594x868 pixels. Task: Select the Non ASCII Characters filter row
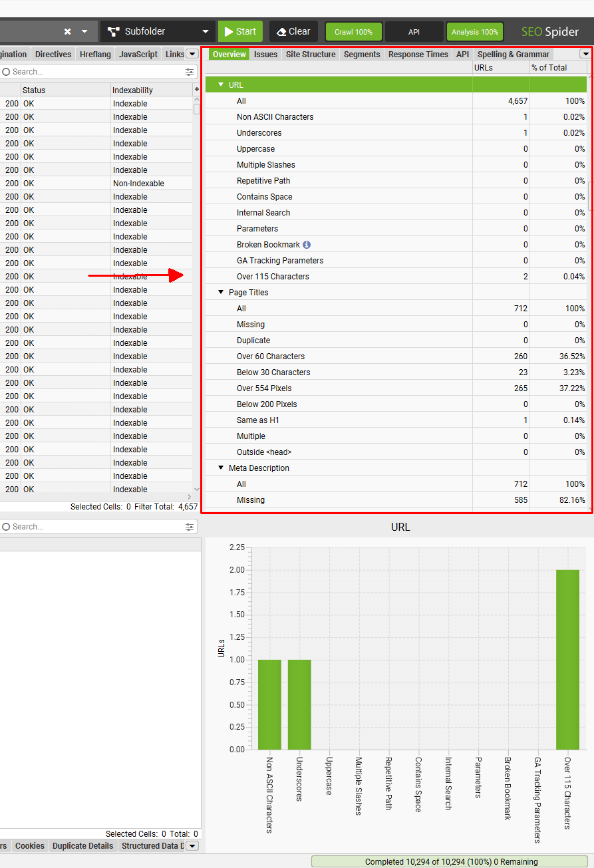[x=396, y=117]
